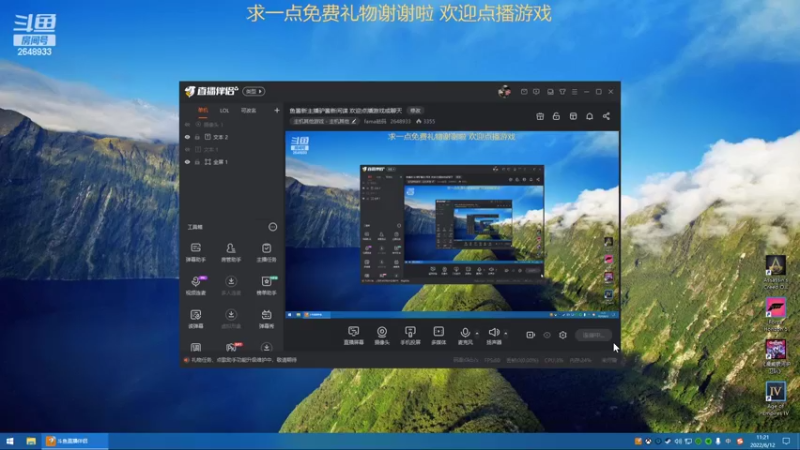Open the mode dropdown beside the 直播伴侣 logo
The height and width of the screenshot is (450, 800).
254,91
